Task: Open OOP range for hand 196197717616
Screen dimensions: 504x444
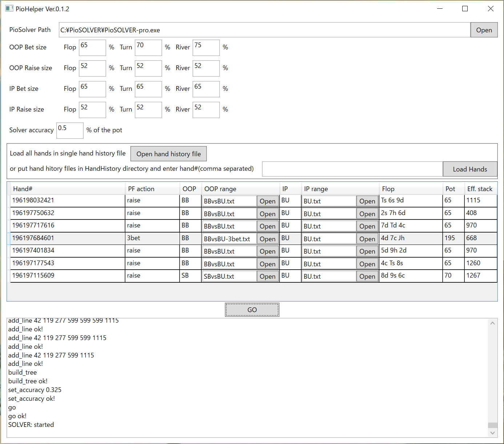Action: pos(267,226)
